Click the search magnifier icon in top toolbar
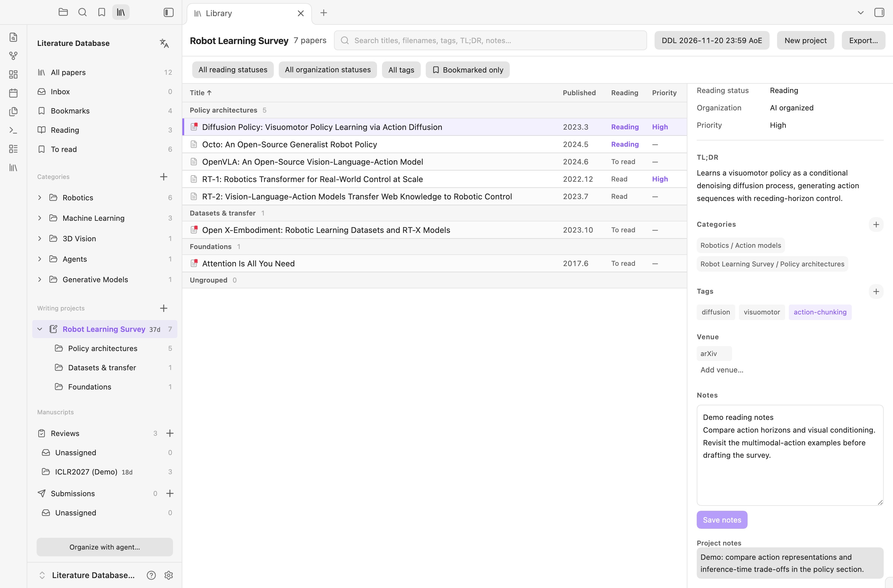 pyautogui.click(x=82, y=12)
